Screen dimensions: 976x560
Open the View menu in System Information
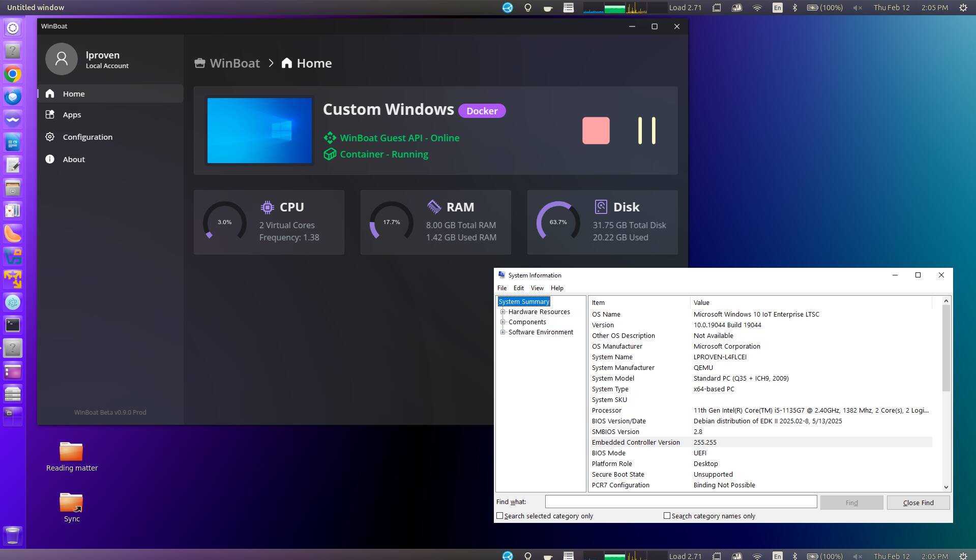pos(537,288)
